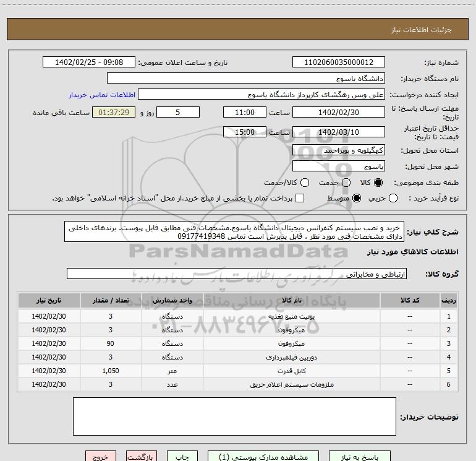The image size is (476, 461).
Task: Click item name دوربین فیلمبرداری
Action: pyautogui.click(x=291, y=358)
